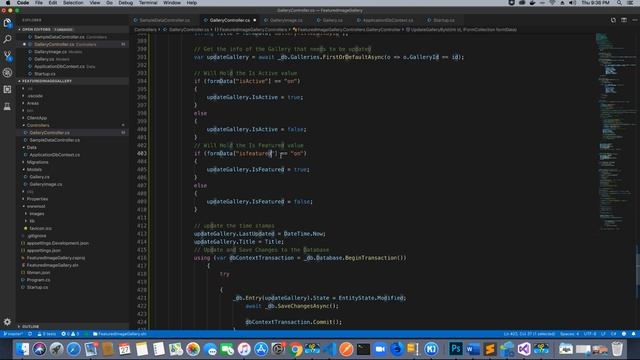
Task: Switch to the GalleryImage.cs tab
Action: [x=286, y=20]
